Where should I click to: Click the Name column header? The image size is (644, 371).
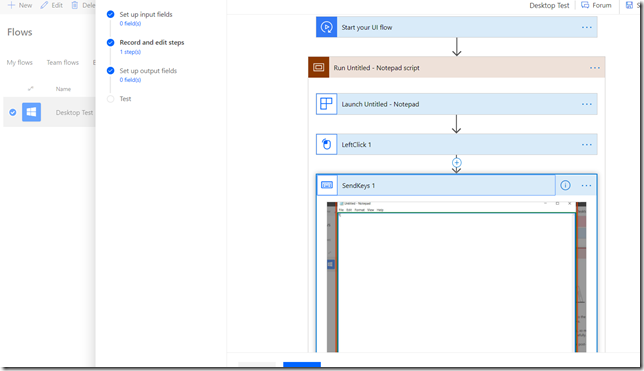click(63, 89)
